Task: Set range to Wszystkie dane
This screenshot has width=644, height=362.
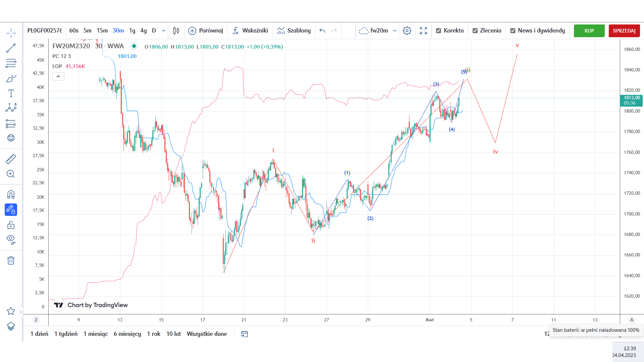Action: [207, 334]
